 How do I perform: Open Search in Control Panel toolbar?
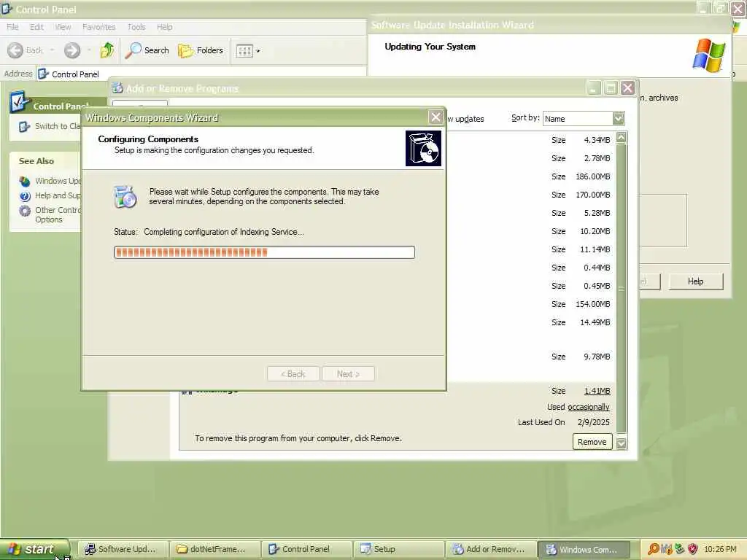(x=147, y=50)
